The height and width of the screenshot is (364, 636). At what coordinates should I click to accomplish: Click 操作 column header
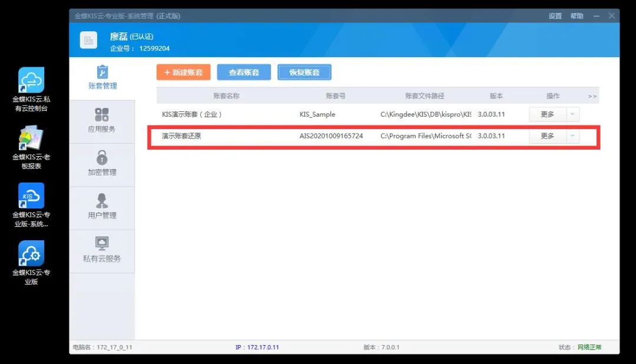(x=553, y=96)
